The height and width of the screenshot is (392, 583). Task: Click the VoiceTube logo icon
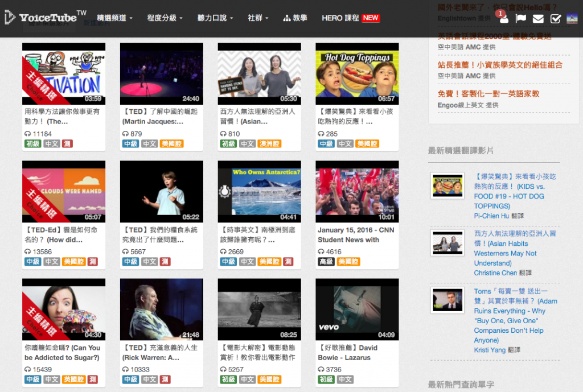[10, 18]
